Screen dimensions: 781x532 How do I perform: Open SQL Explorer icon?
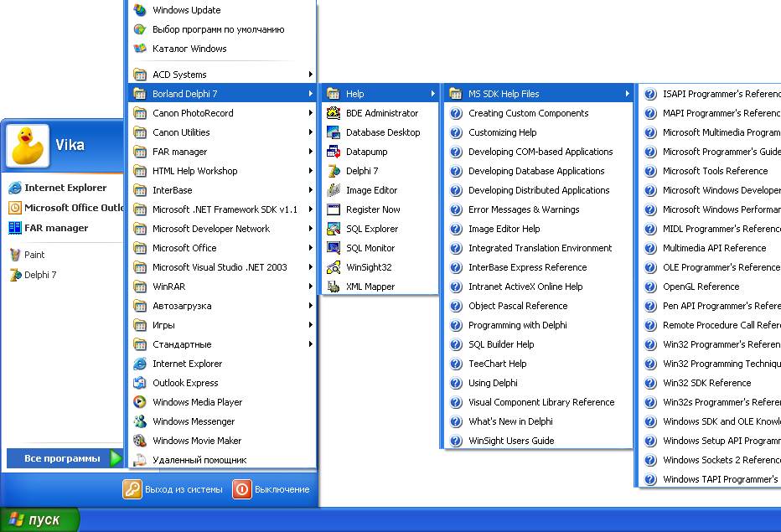334,229
